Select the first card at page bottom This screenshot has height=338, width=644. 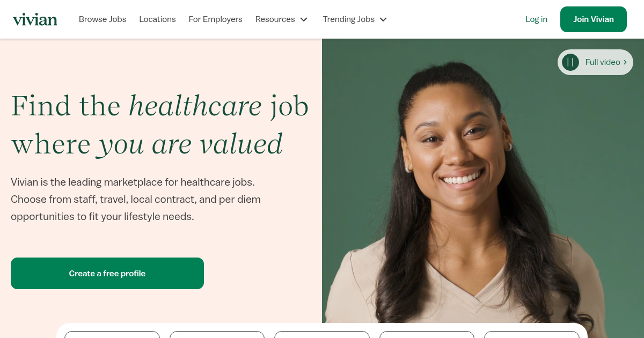(112, 335)
